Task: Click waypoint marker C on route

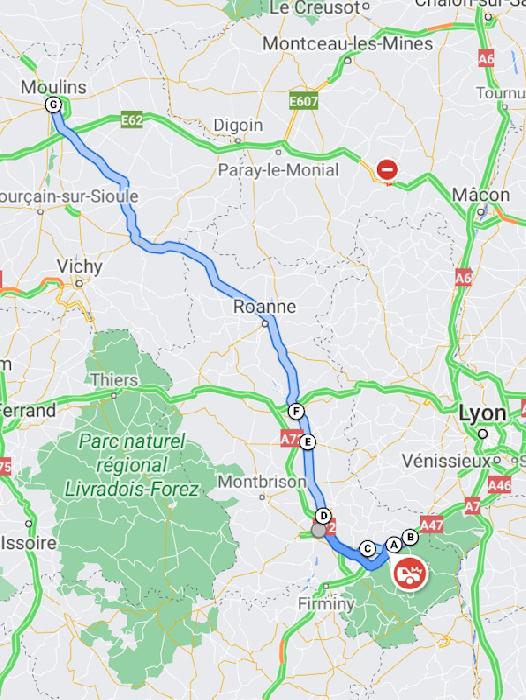Action: [367, 548]
